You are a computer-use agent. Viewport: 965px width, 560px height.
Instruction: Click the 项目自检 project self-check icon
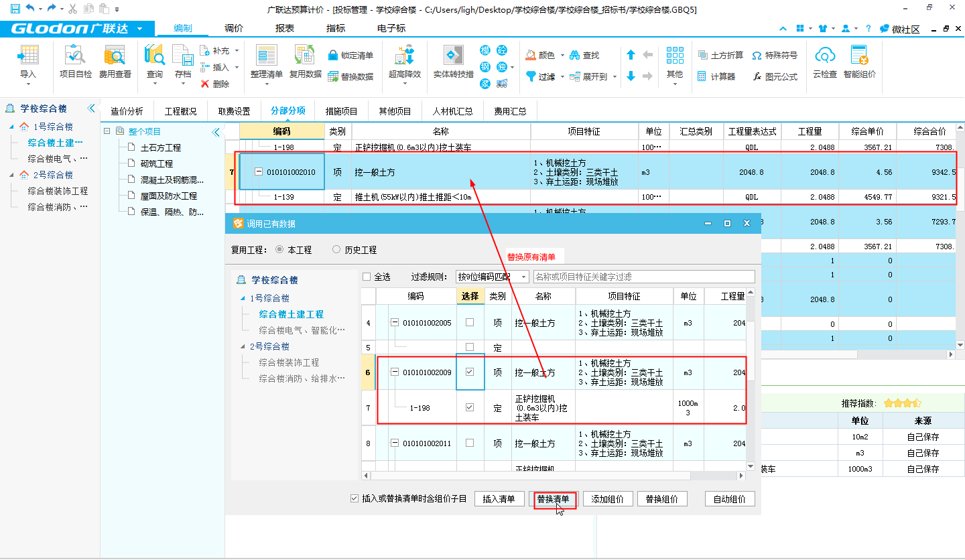click(76, 58)
